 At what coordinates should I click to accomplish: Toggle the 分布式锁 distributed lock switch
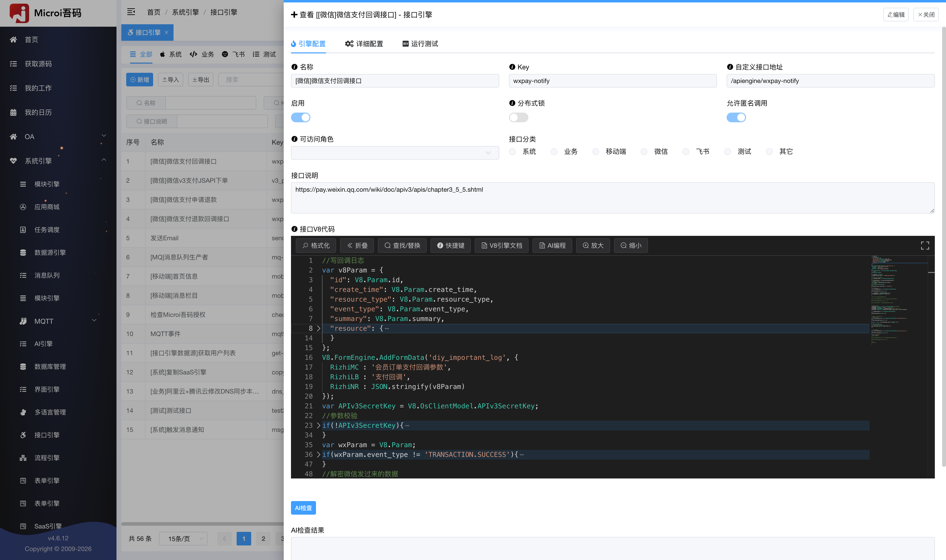[518, 118]
